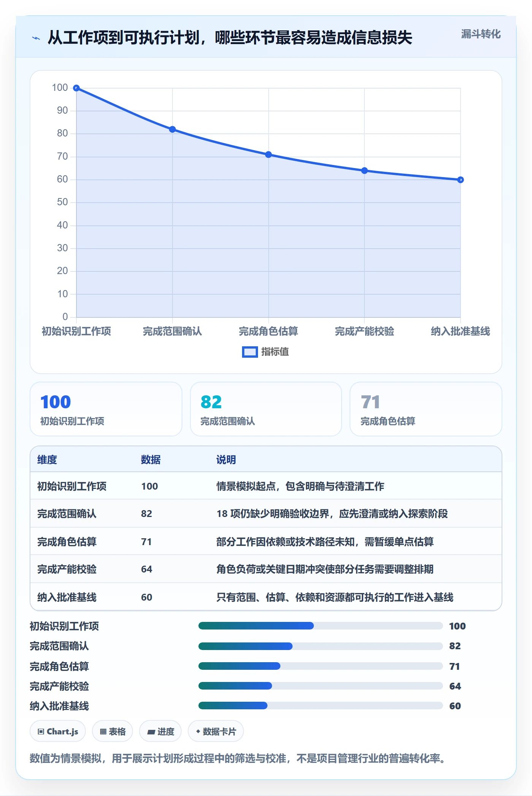
Task: Select the 完成范围确认 table row name
Action: click(x=67, y=514)
